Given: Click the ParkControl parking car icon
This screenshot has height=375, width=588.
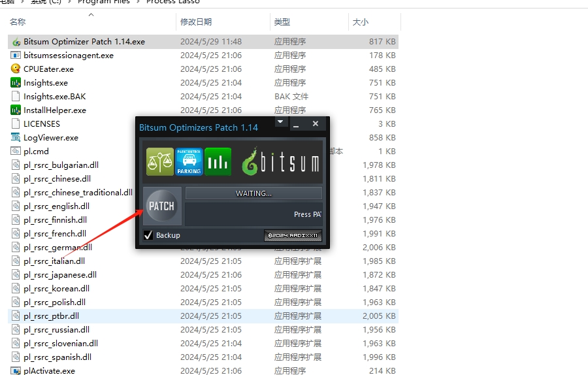Looking at the screenshot, I should point(189,161).
